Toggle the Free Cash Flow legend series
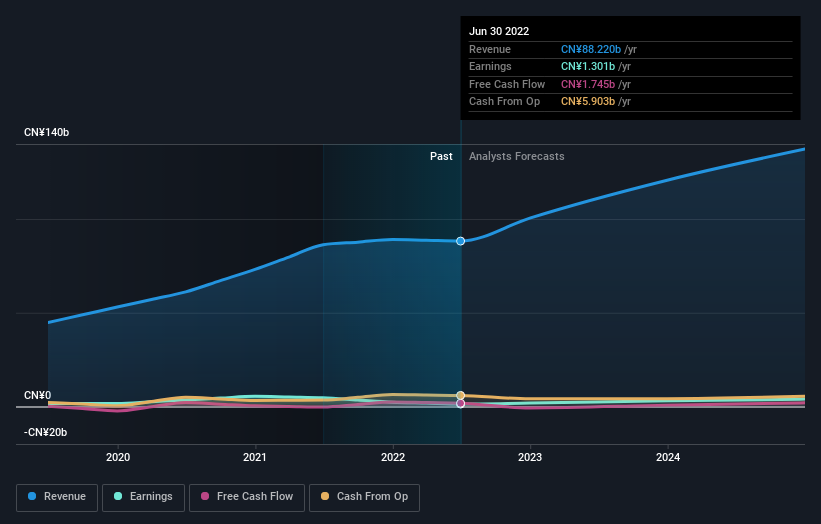 click(247, 497)
